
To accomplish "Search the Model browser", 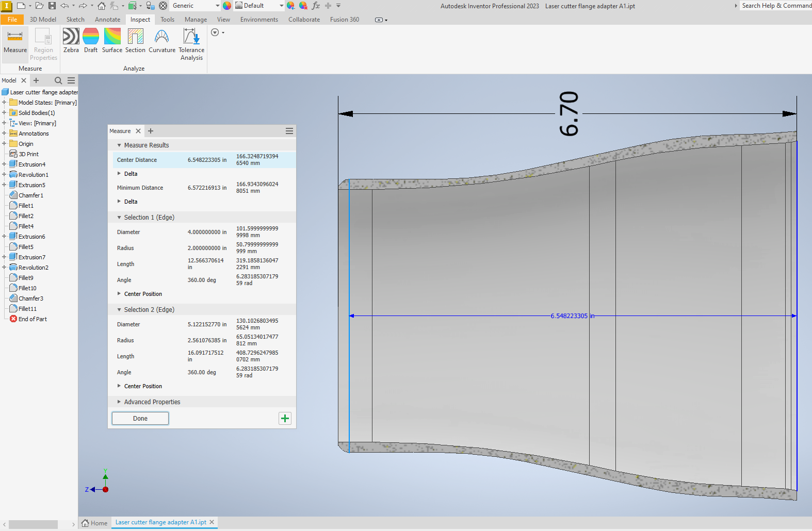I will tap(58, 80).
